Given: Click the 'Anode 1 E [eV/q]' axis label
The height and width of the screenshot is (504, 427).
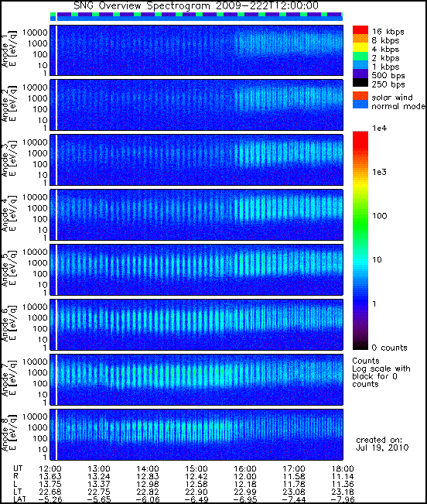Looking at the screenshot, I should click(x=9, y=50).
